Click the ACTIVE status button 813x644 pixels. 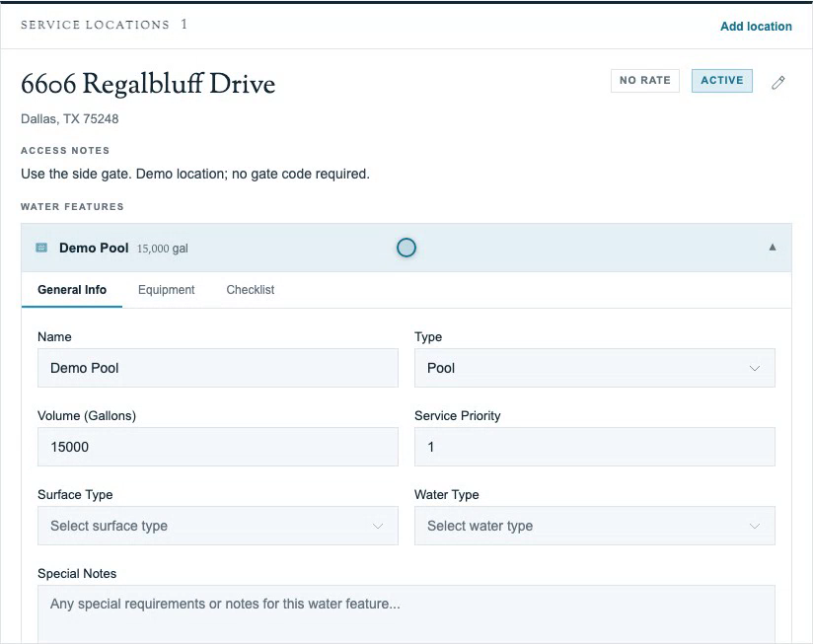tap(722, 80)
